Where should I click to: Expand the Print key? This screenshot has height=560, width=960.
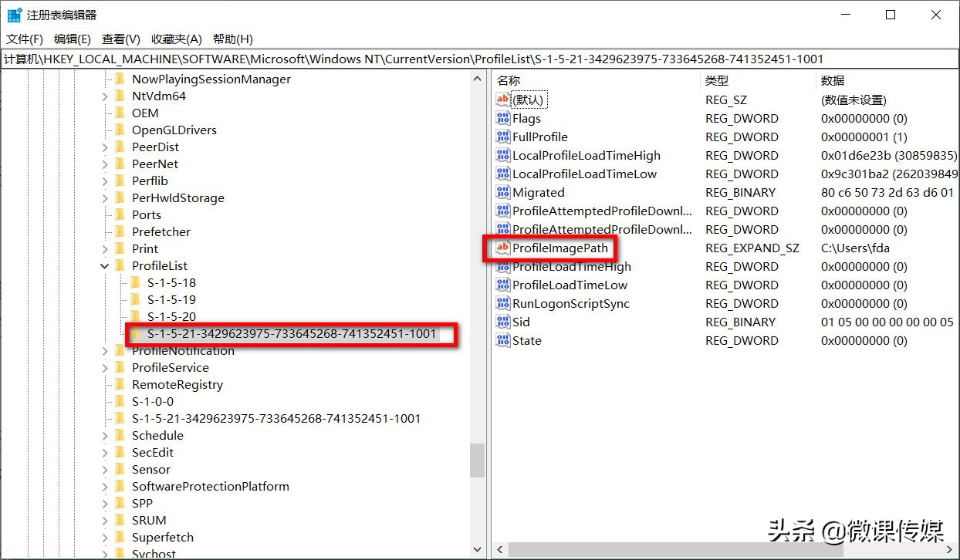click(106, 248)
